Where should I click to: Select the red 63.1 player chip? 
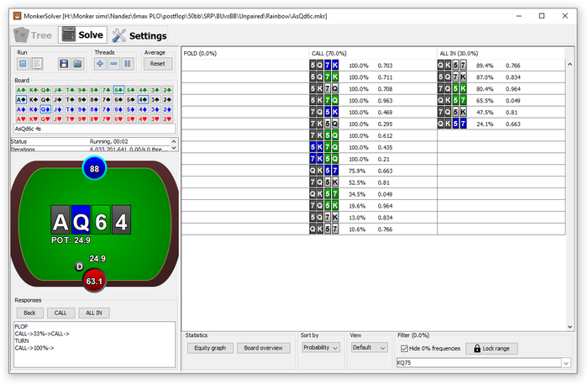pos(94,281)
